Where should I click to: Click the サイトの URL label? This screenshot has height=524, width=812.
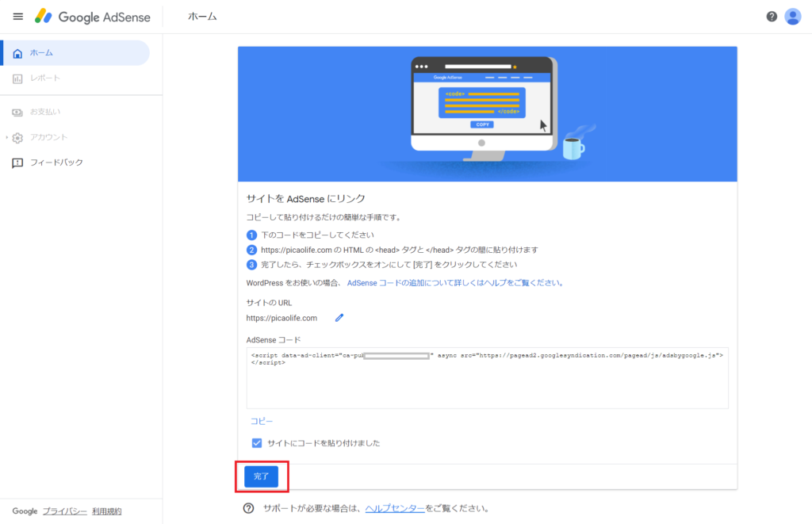(269, 303)
